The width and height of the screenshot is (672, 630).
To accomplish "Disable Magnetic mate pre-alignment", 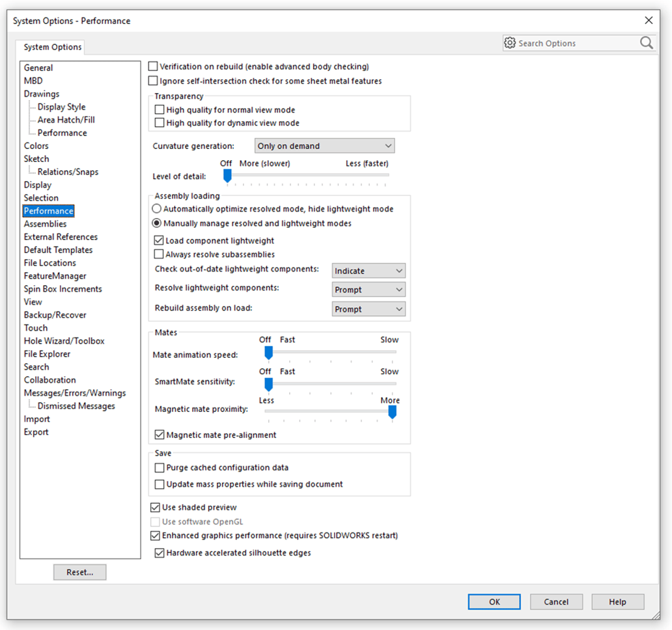I will [x=160, y=435].
